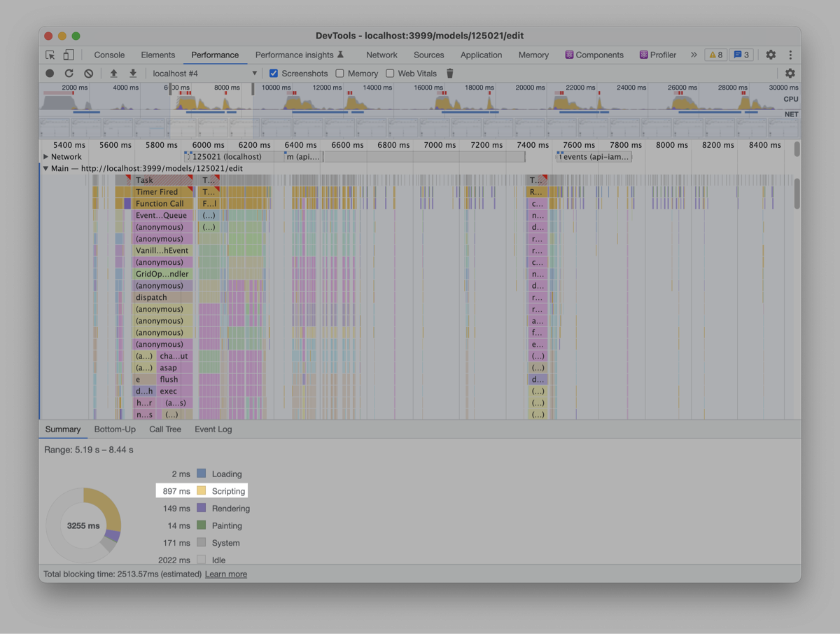The width and height of the screenshot is (840, 634).
Task: Open capture settings gear in Performance toolbar
Action: 790,73
